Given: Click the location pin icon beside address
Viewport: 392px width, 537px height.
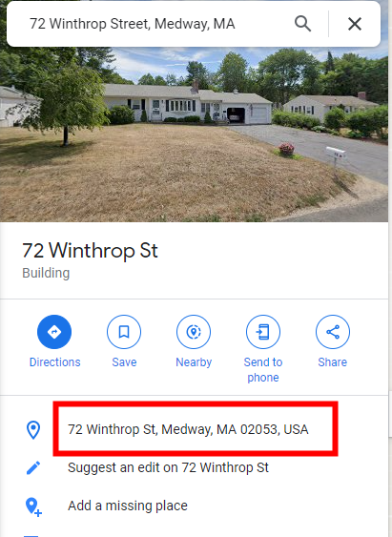Looking at the screenshot, I should click(x=33, y=430).
